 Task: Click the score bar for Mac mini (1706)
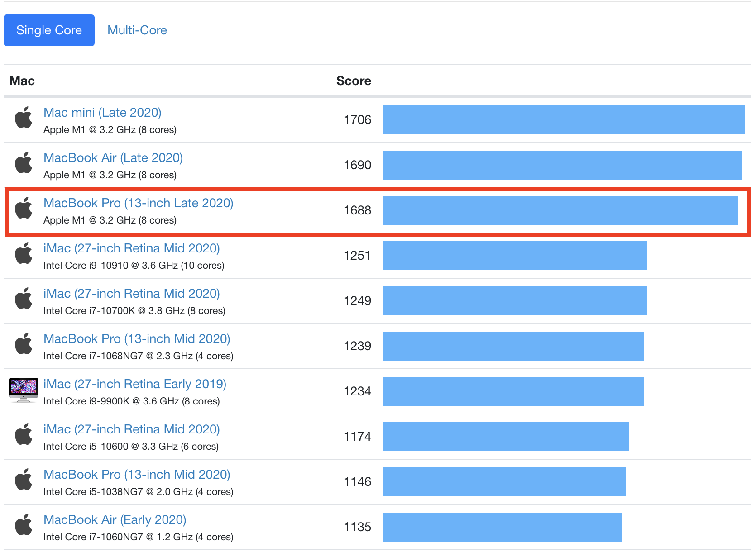[x=564, y=120]
